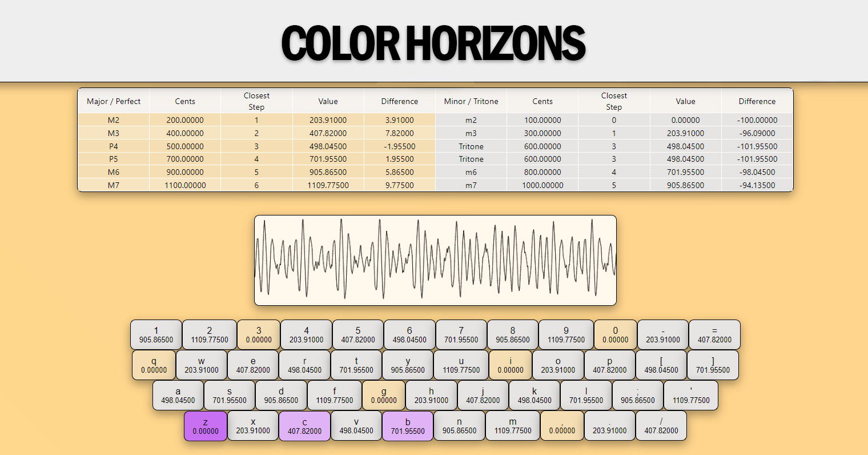Select the M2 row label
Screen dimensions: 868x455
[114, 120]
